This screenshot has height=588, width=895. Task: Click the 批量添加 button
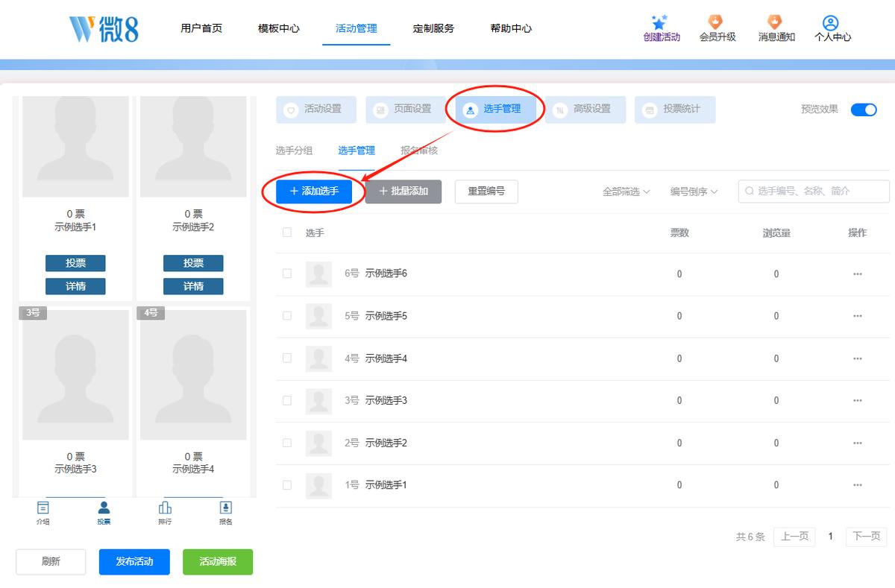coord(403,192)
